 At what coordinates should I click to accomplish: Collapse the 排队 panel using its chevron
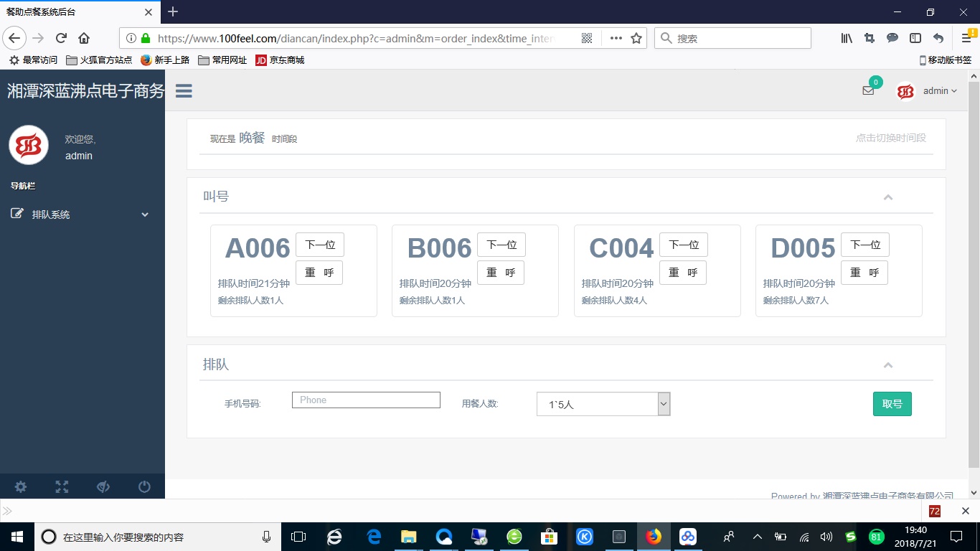tap(888, 365)
